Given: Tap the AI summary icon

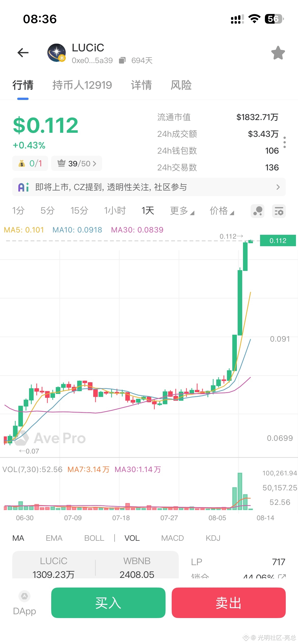Looking at the screenshot, I should pos(24,187).
